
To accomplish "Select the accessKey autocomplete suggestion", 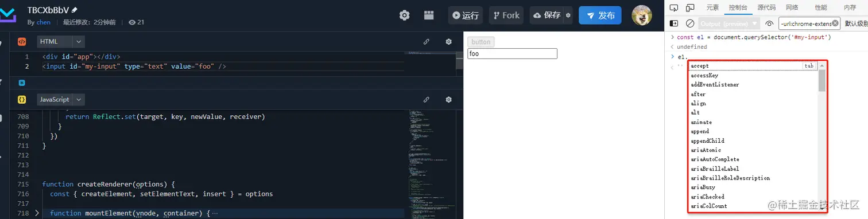I will click(753, 75).
